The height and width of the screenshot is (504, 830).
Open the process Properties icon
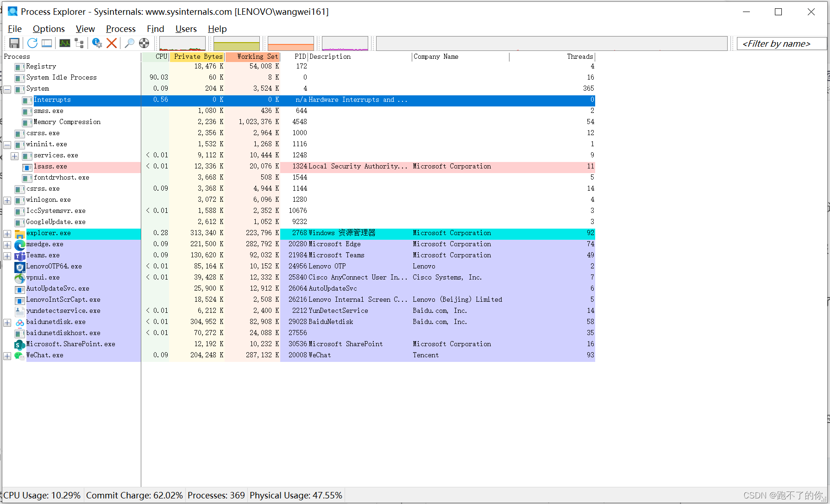97,43
